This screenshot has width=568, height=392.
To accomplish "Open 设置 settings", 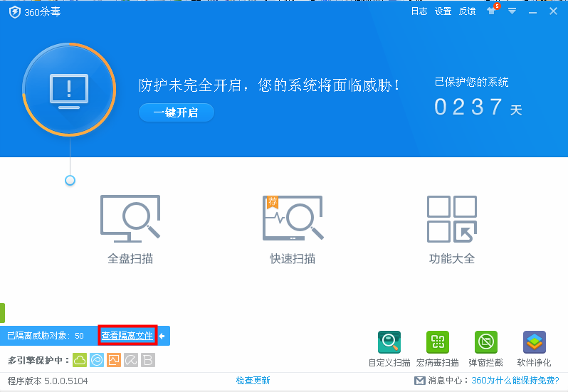I will [x=443, y=11].
